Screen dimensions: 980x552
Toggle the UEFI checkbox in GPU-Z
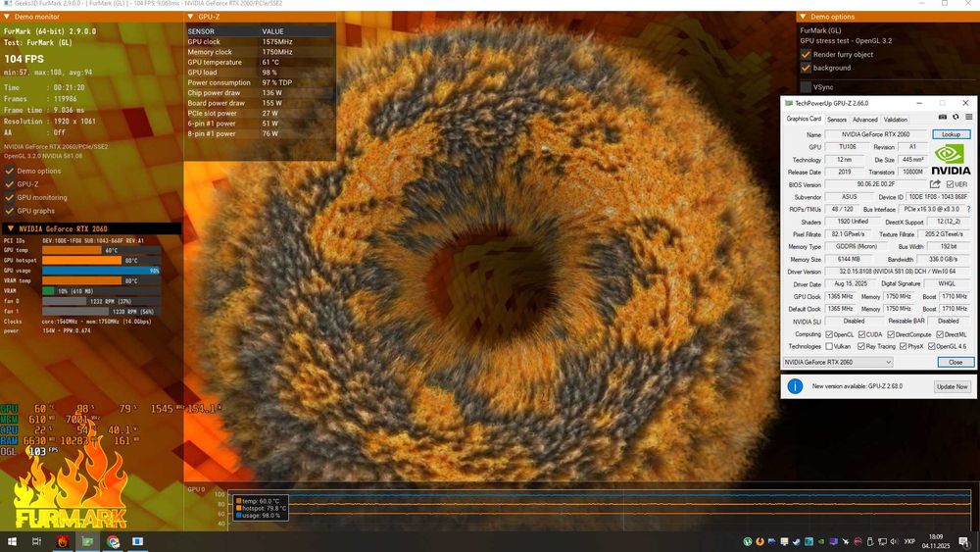click(x=950, y=184)
